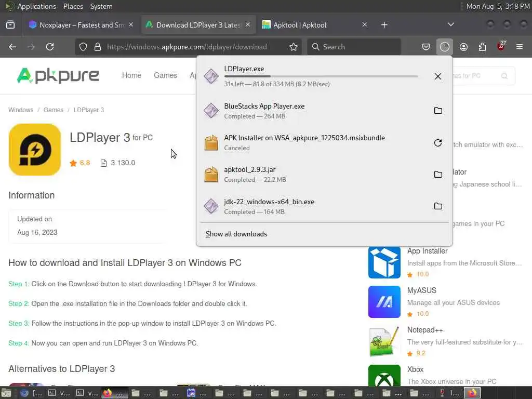
Task: Close the Noxplayer tab
Action: coord(131,25)
